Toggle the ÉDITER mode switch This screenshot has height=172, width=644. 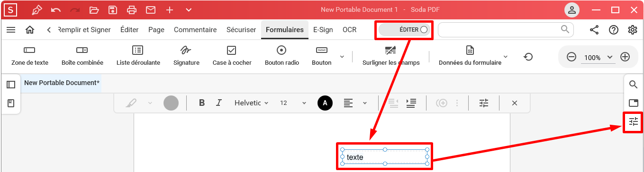[x=404, y=30]
